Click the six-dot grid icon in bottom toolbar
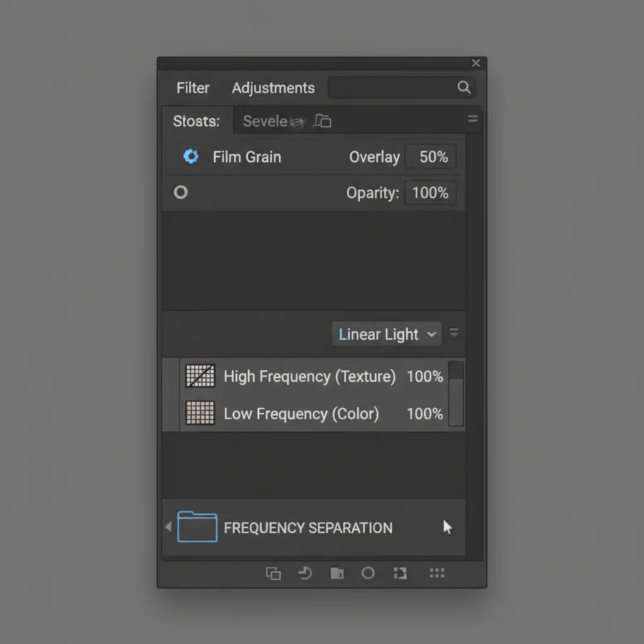644x644 pixels. click(436, 573)
